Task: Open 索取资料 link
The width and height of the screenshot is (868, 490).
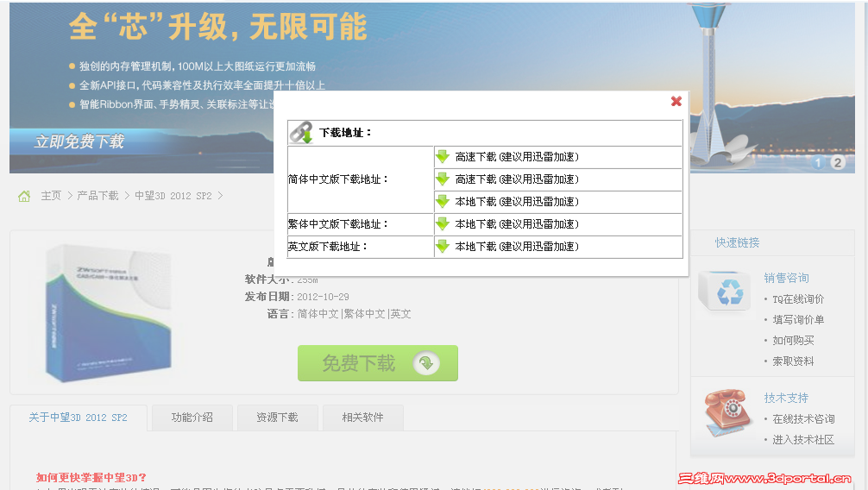Action: (x=793, y=361)
